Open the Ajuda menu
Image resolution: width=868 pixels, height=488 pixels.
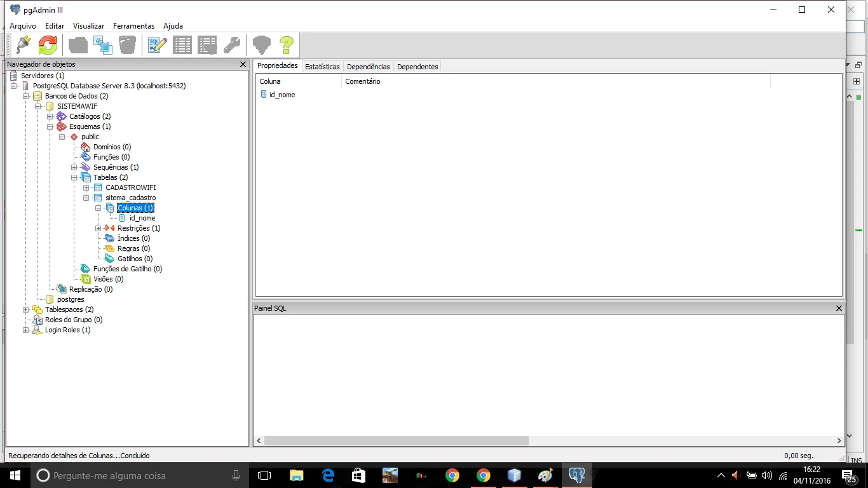(x=173, y=26)
